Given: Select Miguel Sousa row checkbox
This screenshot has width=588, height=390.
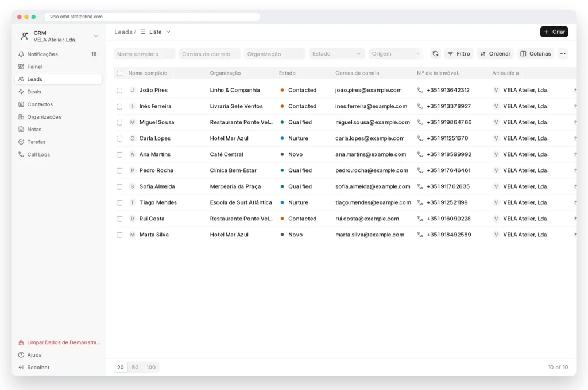Looking at the screenshot, I should coord(119,123).
